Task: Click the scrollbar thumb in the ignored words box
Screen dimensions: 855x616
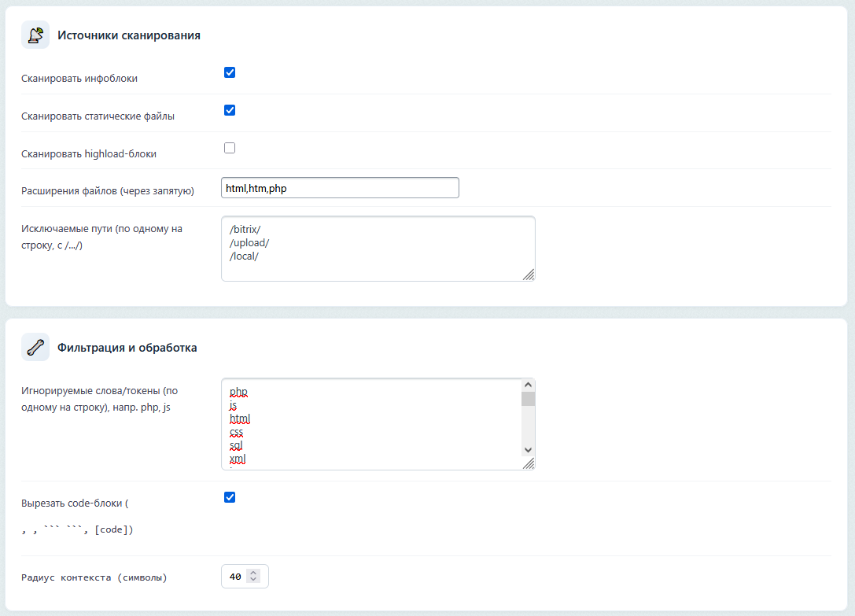Action: point(528,399)
